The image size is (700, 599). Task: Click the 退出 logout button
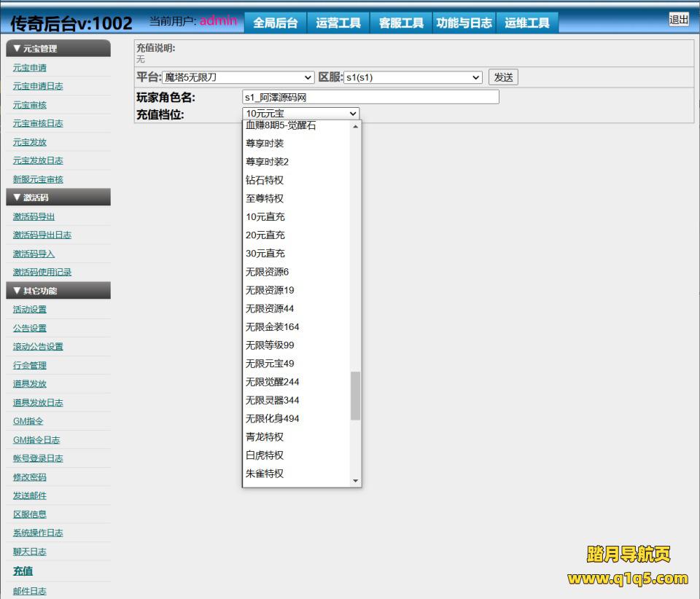point(678,20)
